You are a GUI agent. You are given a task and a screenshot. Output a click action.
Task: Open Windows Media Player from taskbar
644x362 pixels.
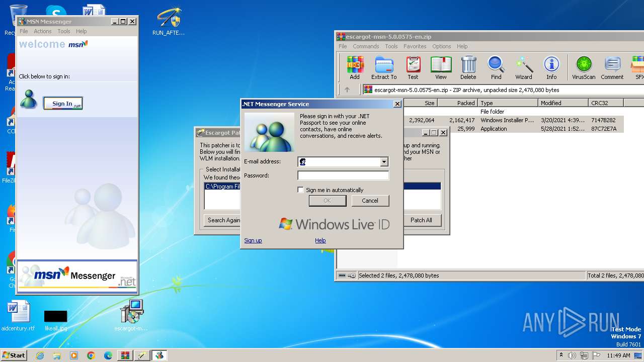74,355
